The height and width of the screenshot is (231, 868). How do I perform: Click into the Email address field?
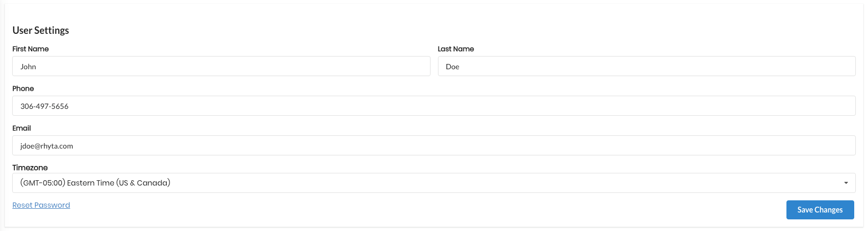coord(434,145)
